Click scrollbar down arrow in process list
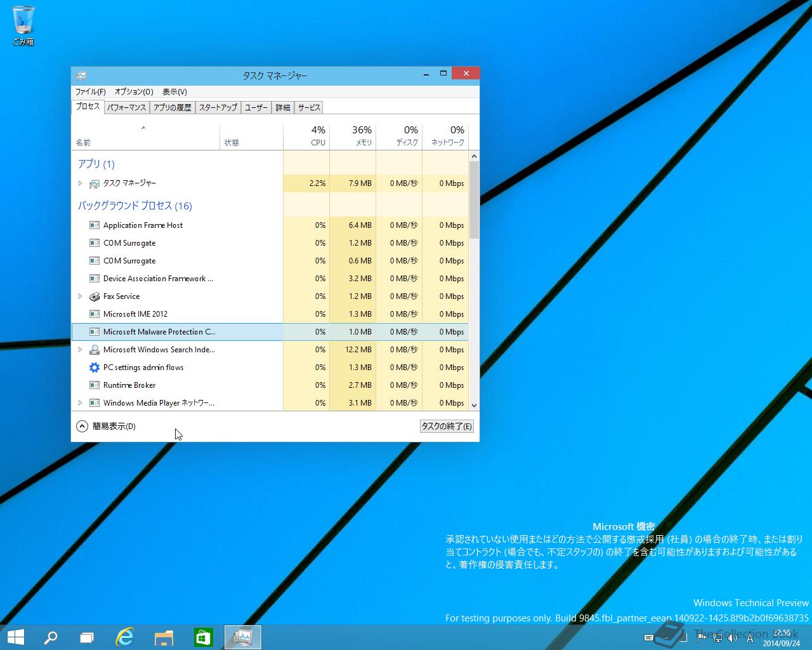The width and height of the screenshot is (812, 650). point(474,404)
